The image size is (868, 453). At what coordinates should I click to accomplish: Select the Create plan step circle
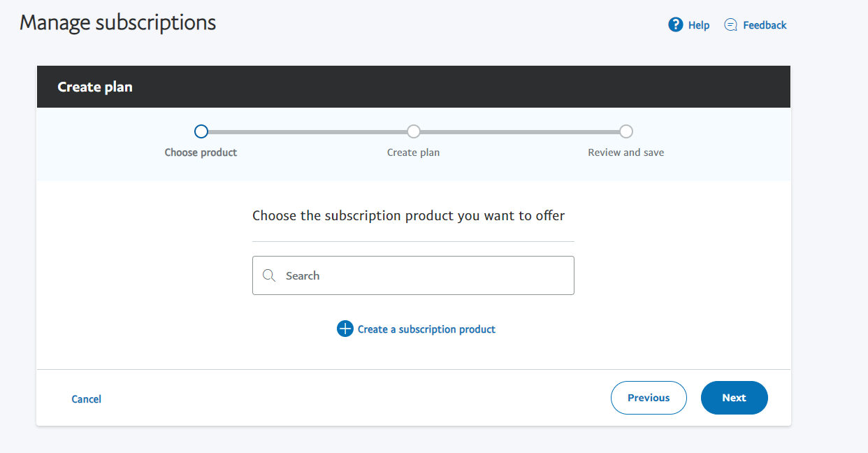click(414, 131)
